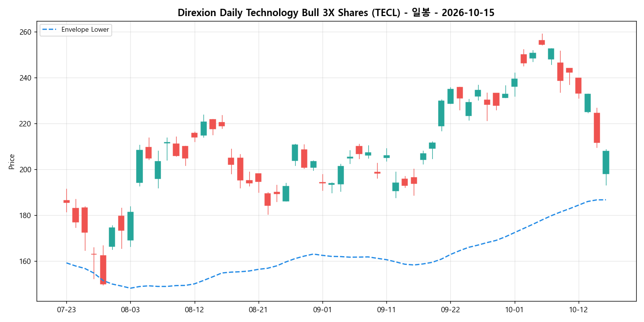Click the 10-12 x-axis date label
The image size is (644, 322).
578,310
